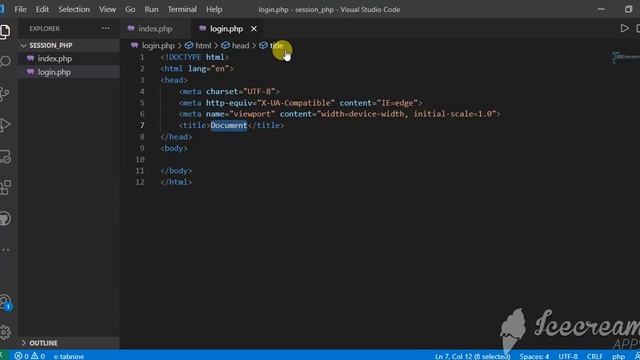
Task: Click line number 10 in the gutter
Action: 140,160
